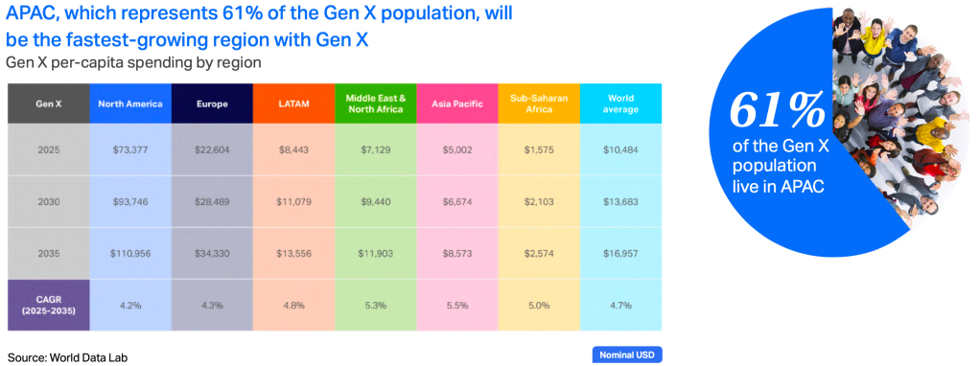Viewport: 980px width, 366px height.
Task: Click the Nominal USD badge
Action: [626, 355]
